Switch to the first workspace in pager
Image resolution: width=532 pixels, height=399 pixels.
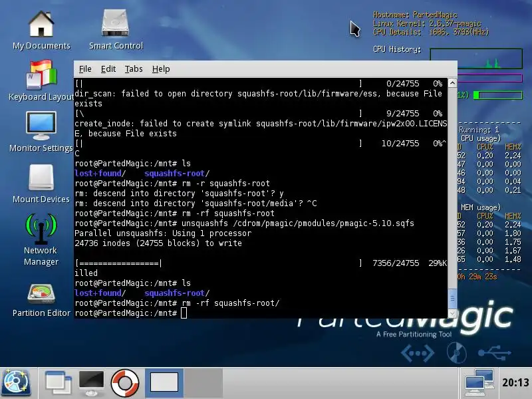pos(164,383)
